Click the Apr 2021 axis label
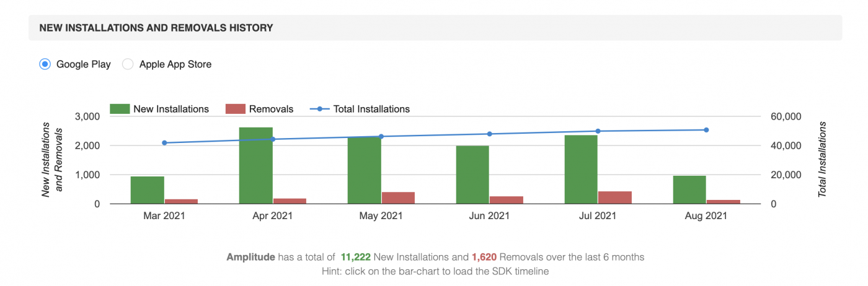 273,216
